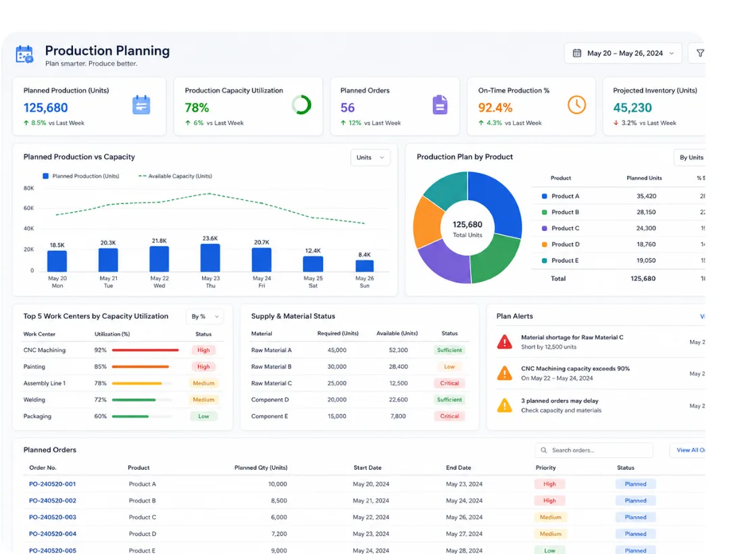Click the May 26 Sun 8.4K bar

point(365,266)
